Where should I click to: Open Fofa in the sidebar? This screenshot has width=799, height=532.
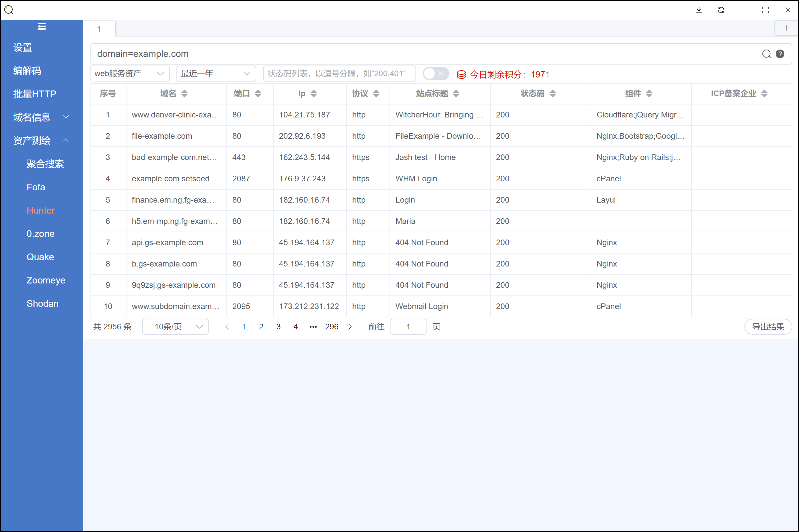[36, 187]
